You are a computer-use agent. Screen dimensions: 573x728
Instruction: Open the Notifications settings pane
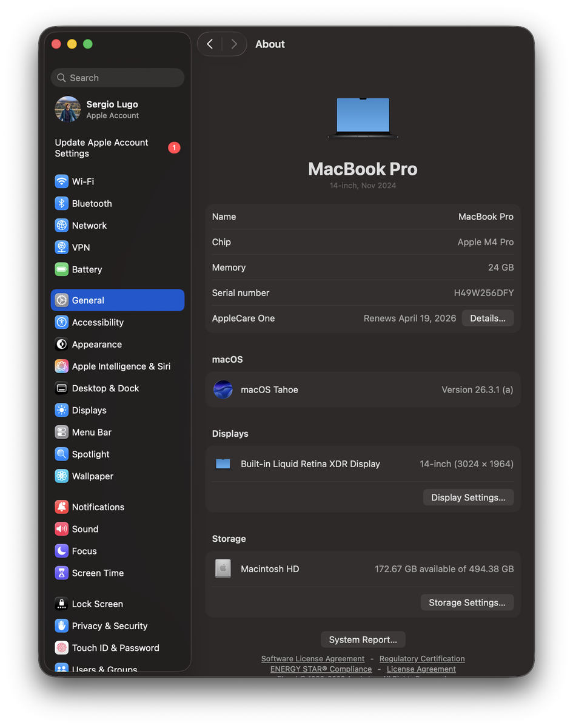click(98, 507)
